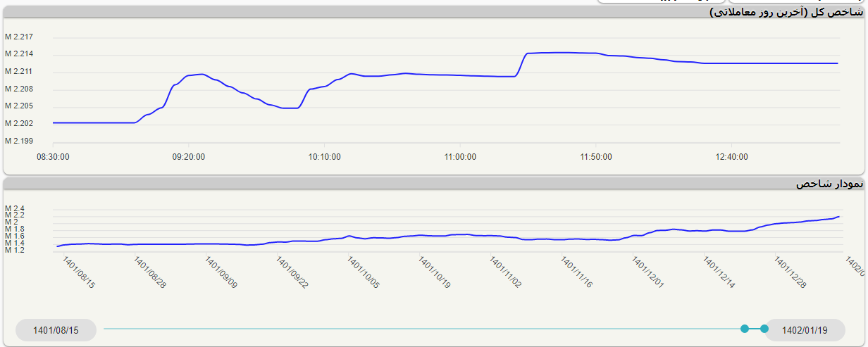Click the 11:50:00 time axis label
The image size is (868, 347).
coord(596,157)
